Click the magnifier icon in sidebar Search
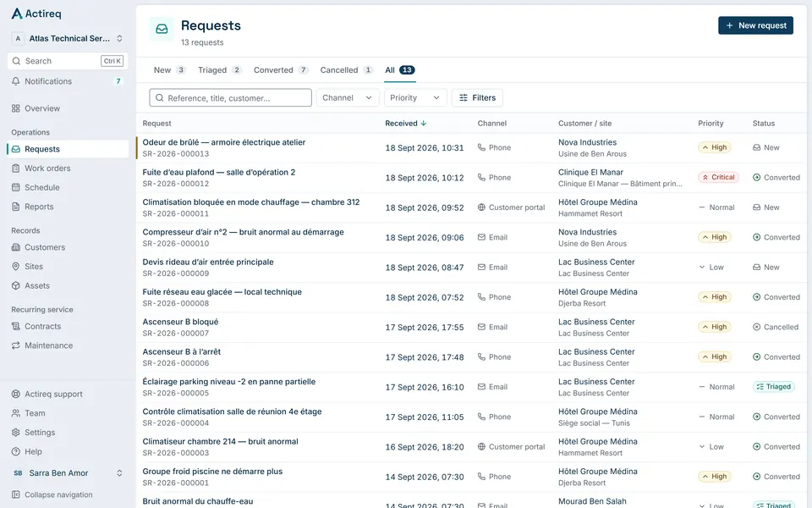Screen dimensions: 812x508 coord(17,61)
